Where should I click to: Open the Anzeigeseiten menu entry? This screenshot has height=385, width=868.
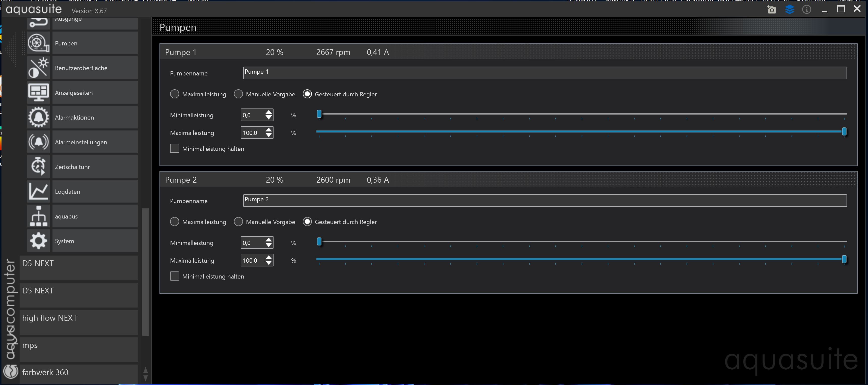pyautogui.click(x=95, y=93)
